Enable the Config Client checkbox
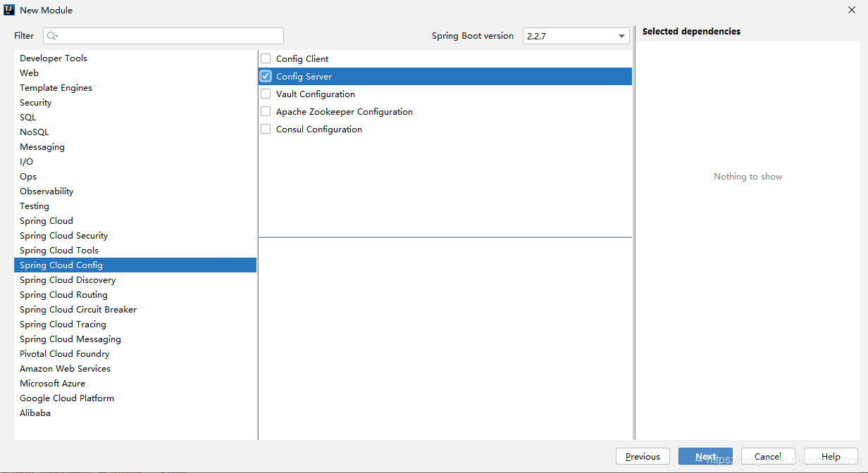Viewport: 868px width, 473px height. (x=266, y=58)
